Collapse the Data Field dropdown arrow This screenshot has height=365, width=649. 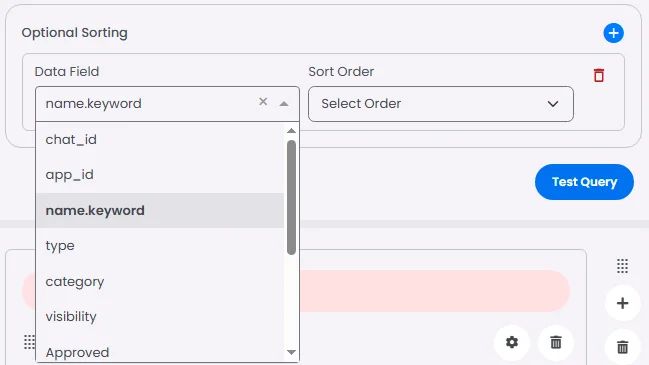(x=284, y=104)
